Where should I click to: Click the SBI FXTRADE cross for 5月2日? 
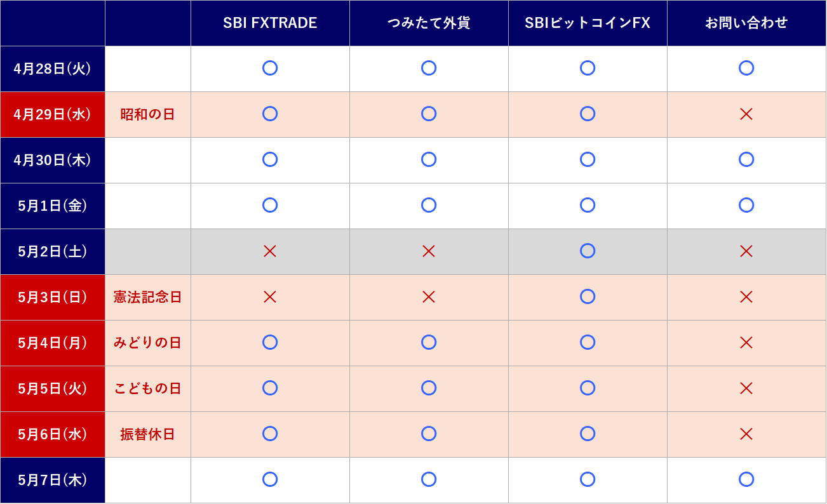(x=270, y=251)
